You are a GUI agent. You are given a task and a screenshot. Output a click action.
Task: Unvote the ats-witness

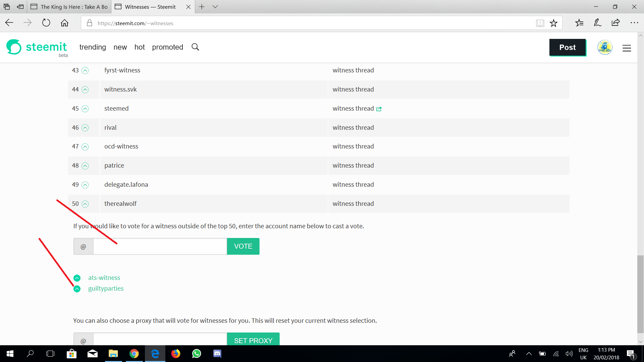click(x=77, y=278)
